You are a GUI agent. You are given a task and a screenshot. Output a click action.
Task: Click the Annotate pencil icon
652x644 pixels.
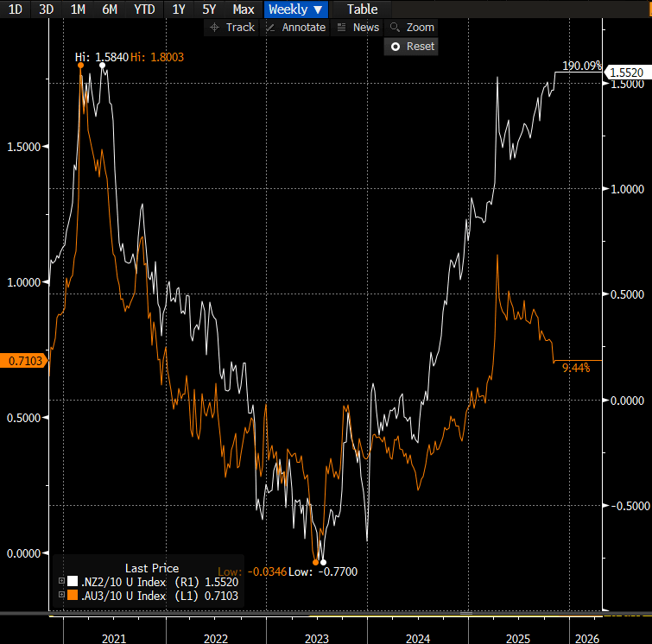point(270,28)
